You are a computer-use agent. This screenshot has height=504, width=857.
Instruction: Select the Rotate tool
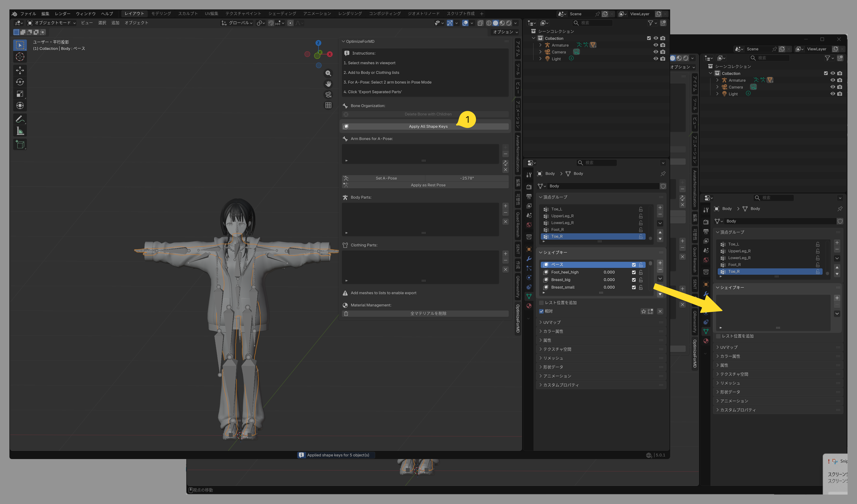tap(20, 82)
